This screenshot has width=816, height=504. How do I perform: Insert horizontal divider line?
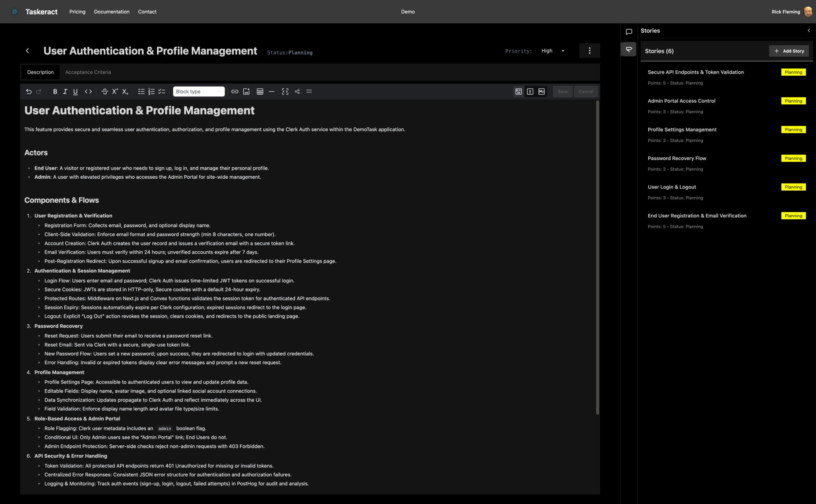tap(271, 92)
